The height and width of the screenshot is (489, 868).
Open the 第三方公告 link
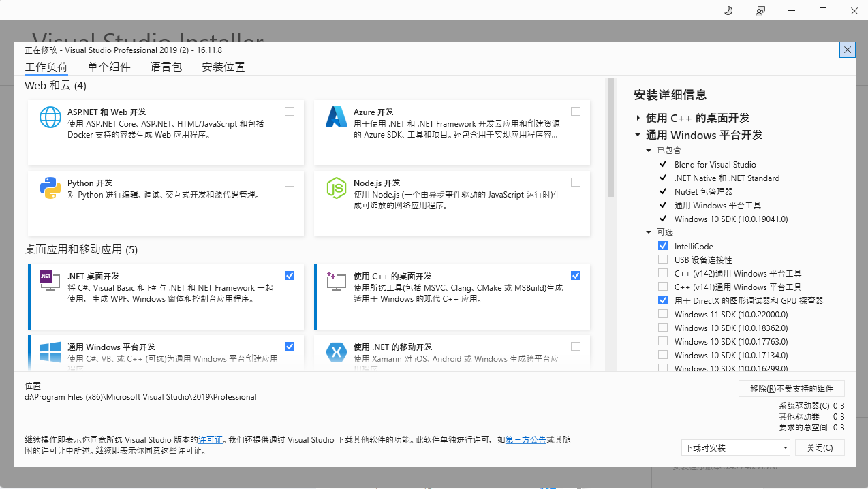525,440
